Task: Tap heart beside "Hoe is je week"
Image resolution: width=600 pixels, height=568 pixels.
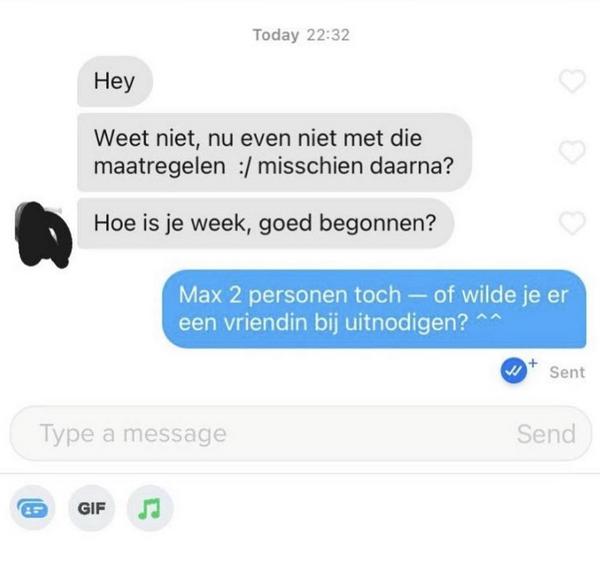Action: pos(572,223)
